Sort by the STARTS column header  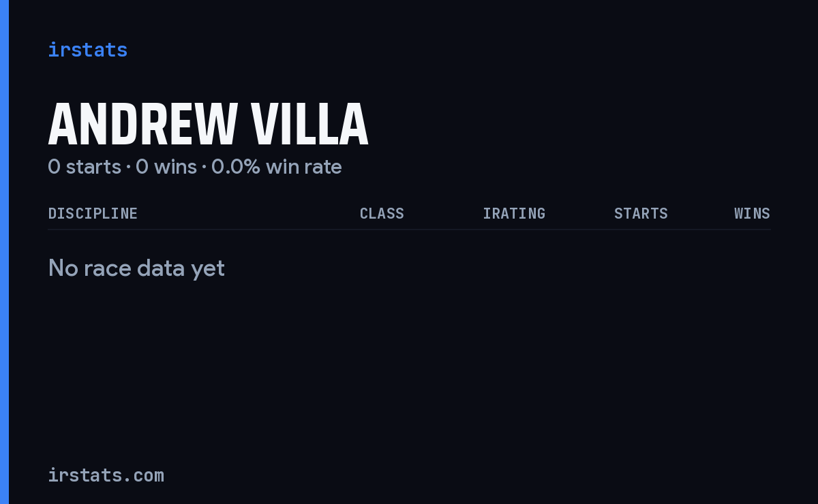pos(641,213)
